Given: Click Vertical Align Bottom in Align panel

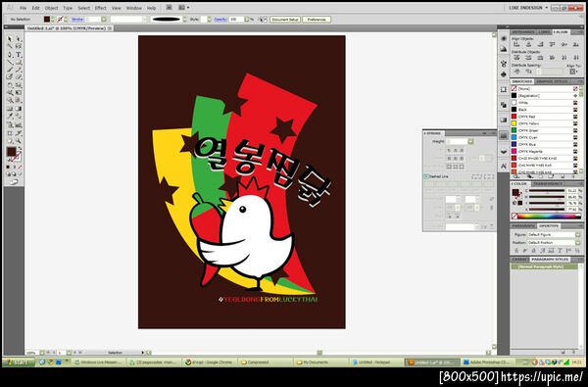Looking at the screenshot, I should [575, 45].
